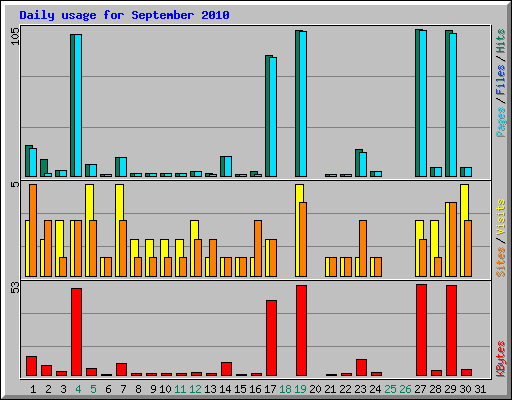
Task: Click the '105' hits axis value
Action: coord(15,36)
